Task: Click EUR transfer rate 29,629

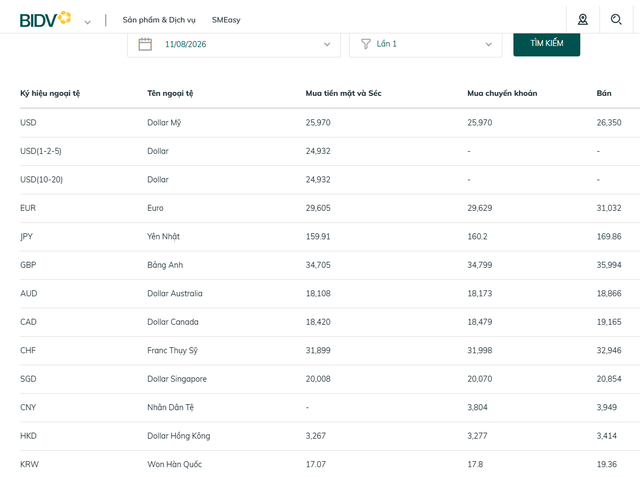Action: coord(480,208)
